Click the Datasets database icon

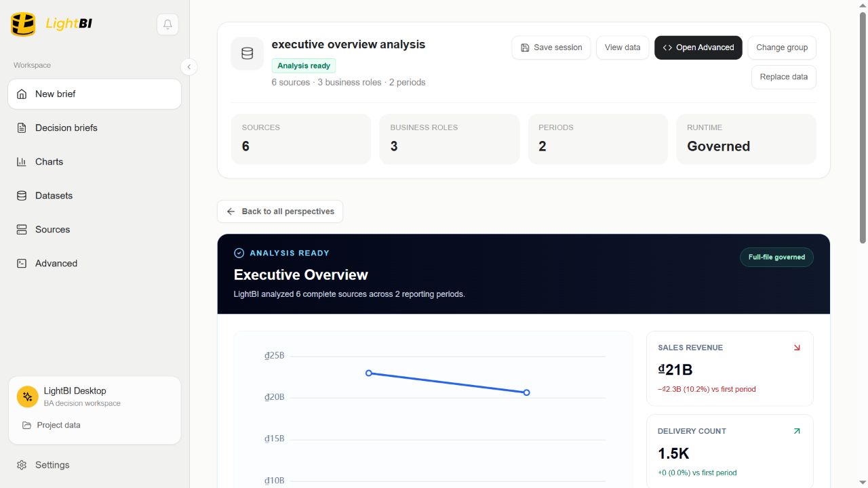click(22, 196)
